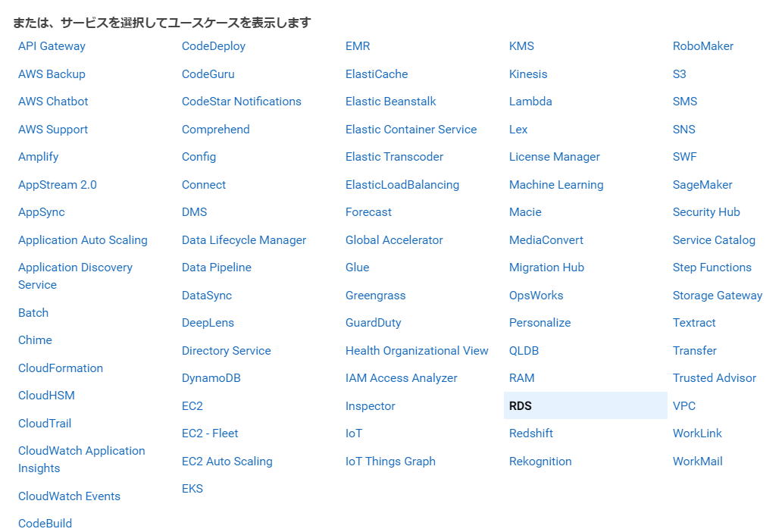
Task: Open the Inspector service
Action: [x=370, y=406]
